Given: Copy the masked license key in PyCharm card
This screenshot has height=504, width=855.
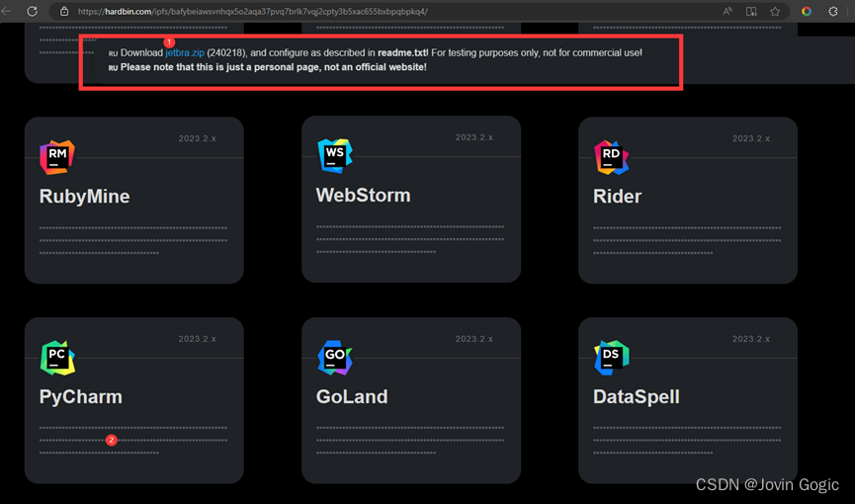Looking at the screenshot, I should click(133, 440).
